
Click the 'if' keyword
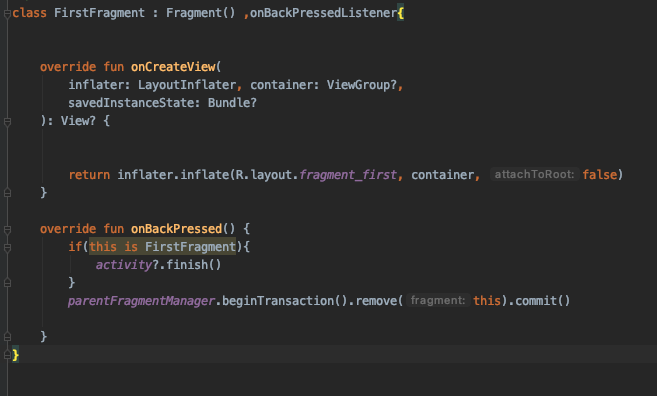point(75,246)
